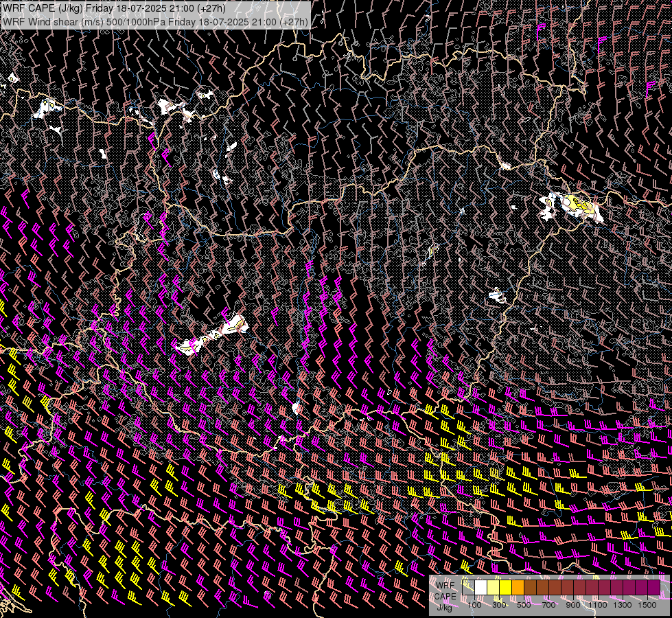Click the '1500' legend tick label

click(647, 605)
